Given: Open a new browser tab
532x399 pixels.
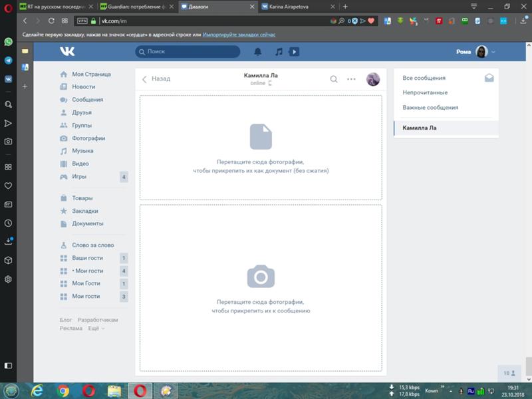Looking at the screenshot, I should click(x=345, y=7).
